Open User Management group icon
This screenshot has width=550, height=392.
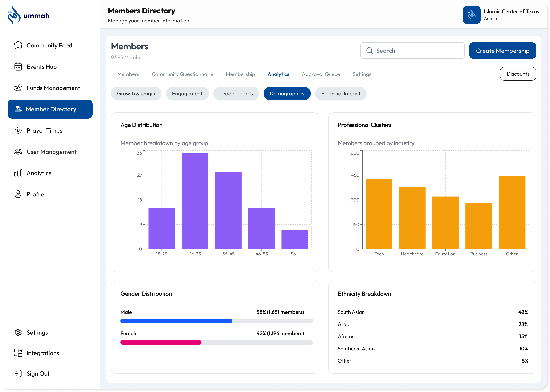click(x=18, y=152)
